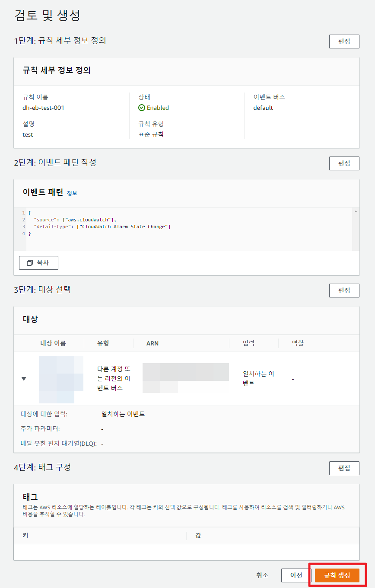
Task: Click the 입력 column header
Action: click(x=248, y=343)
